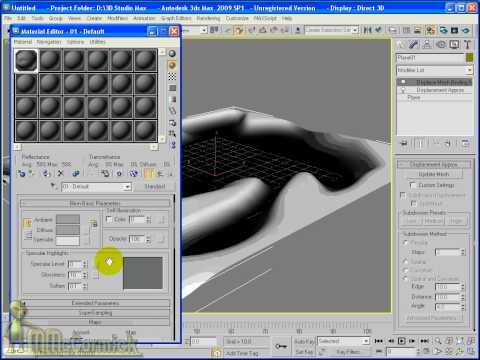Toggle Backlight in Material Editor

tap(172, 65)
